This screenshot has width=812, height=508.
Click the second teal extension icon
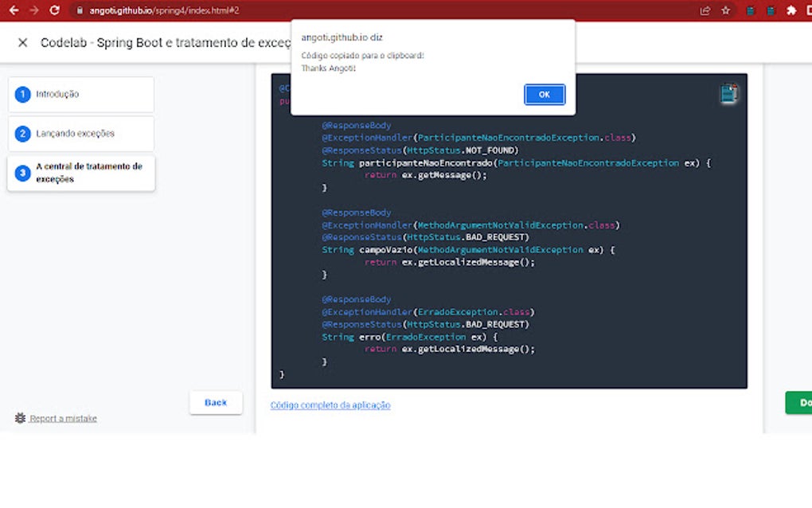coord(771,10)
